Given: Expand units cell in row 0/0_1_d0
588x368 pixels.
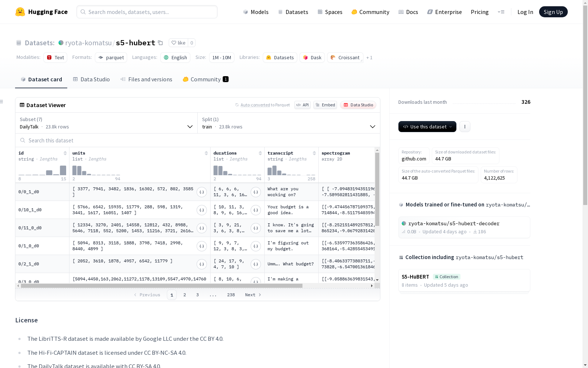Looking at the screenshot, I should 202,192.
